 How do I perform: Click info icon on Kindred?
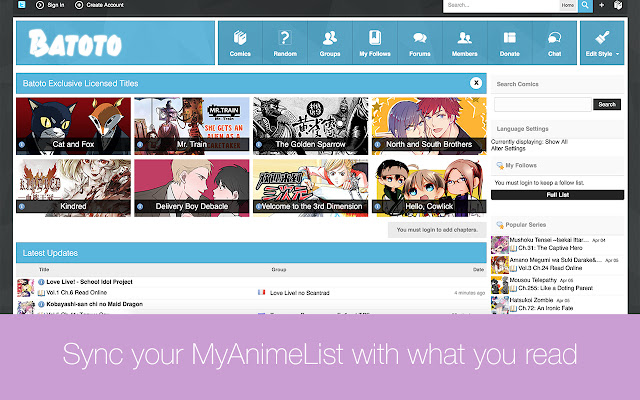(x=22, y=207)
